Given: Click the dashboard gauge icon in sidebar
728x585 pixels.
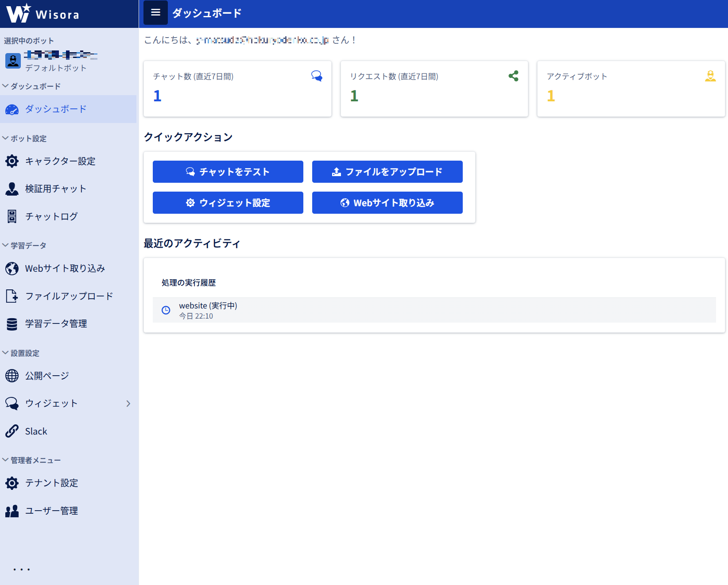Looking at the screenshot, I should [x=12, y=109].
